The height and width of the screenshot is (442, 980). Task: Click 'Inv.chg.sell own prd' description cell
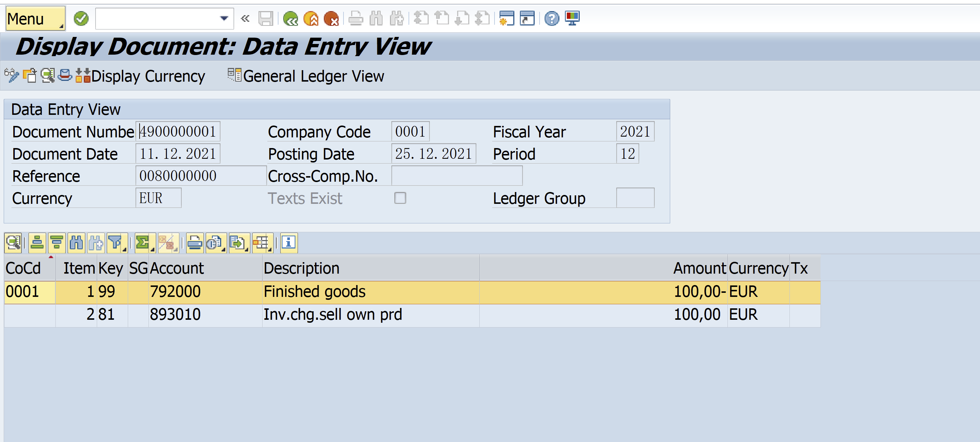click(371, 315)
